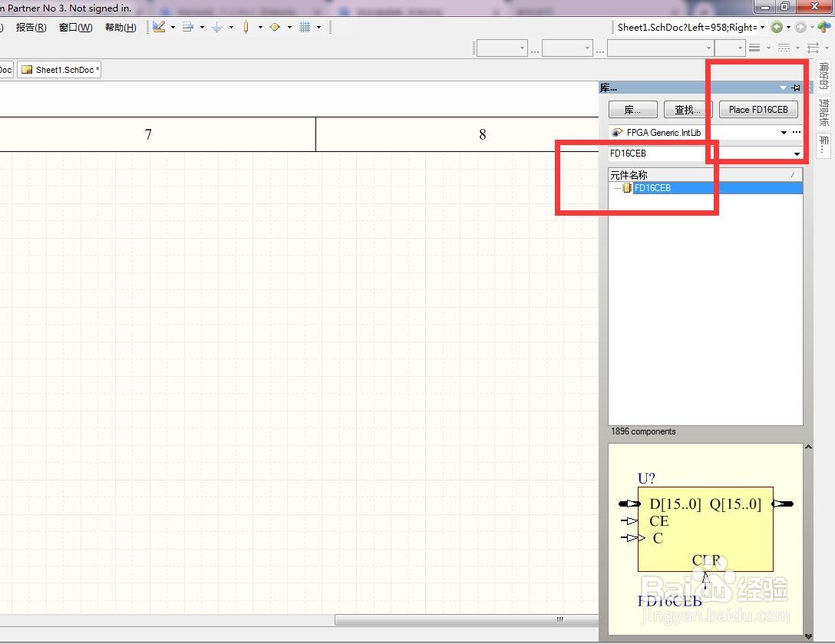The width and height of the screenshot is (835, 644).
Task: Open the 偏好的 side panel tab
Action: tap(823, 77)
